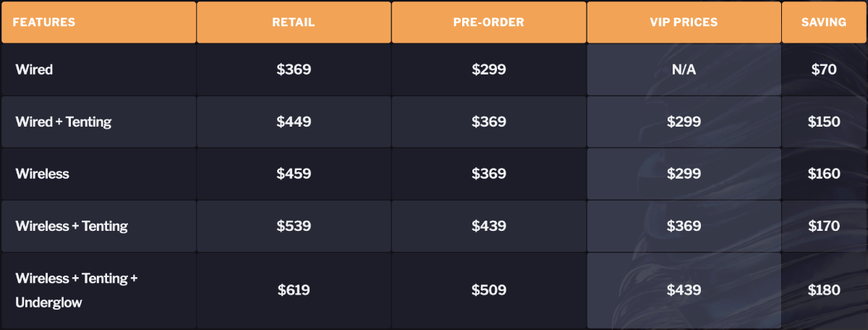Viewport: 868px width, 330px height.
Task: Select 'Wireless + Tenting + Underglow' feature label
Action: tap(76, 289)
